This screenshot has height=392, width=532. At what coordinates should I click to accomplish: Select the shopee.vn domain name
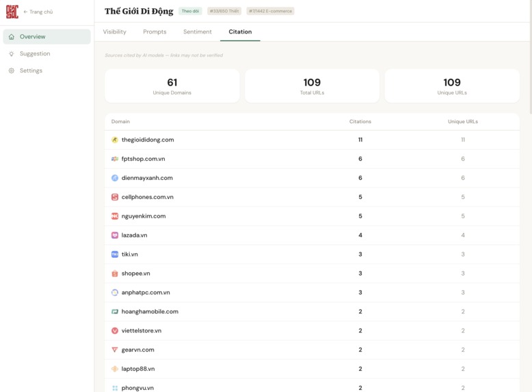(x=135, y=273)
